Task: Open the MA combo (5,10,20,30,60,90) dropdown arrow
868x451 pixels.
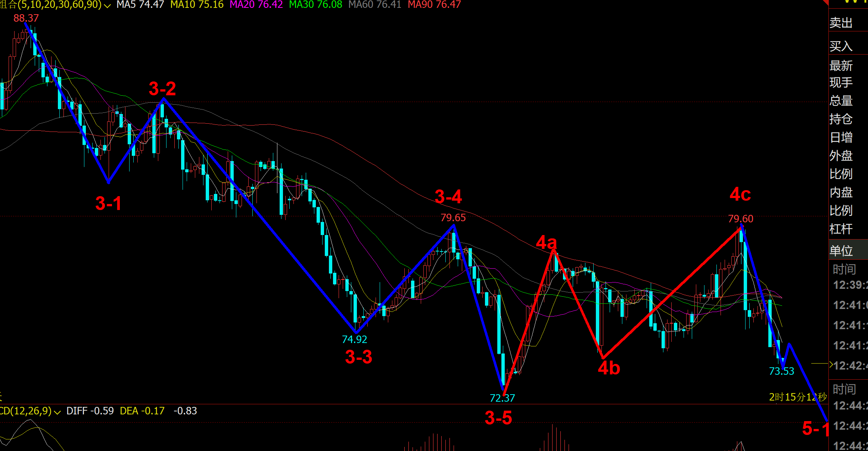Action: coord(108,6)
